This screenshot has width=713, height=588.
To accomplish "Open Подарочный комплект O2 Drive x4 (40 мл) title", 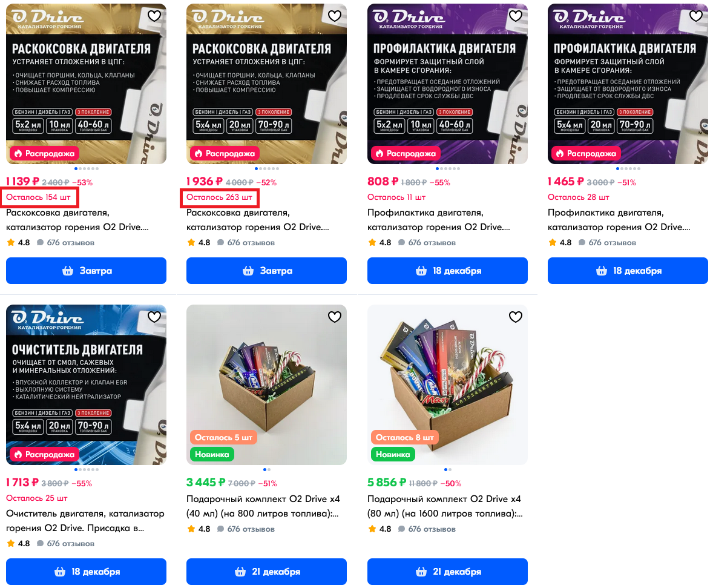I will point(263,506).
